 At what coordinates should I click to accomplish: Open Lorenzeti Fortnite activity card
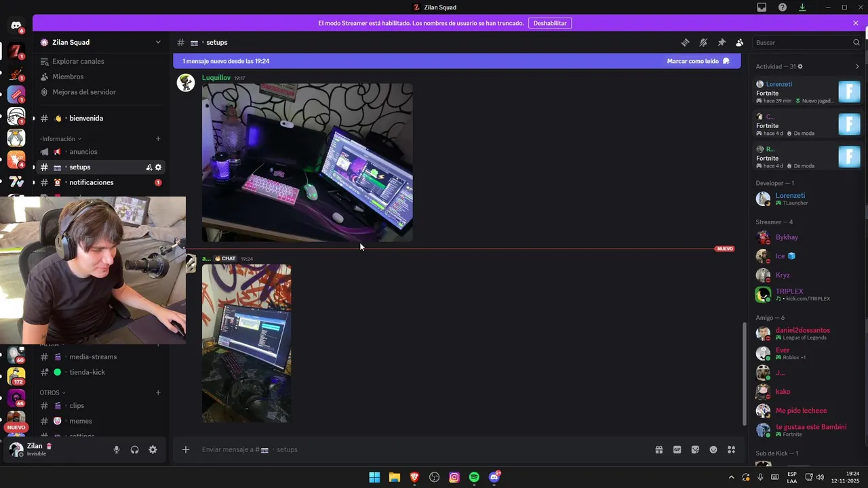(x=808, y=92)
